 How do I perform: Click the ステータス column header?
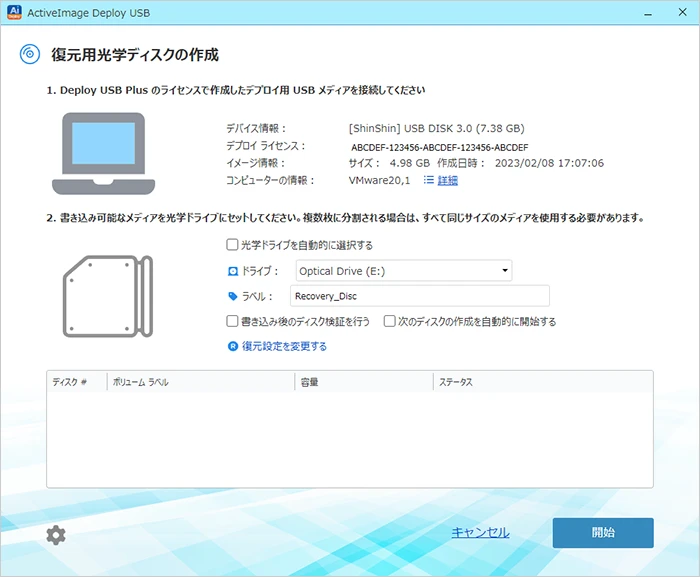[x=543, y=382]
